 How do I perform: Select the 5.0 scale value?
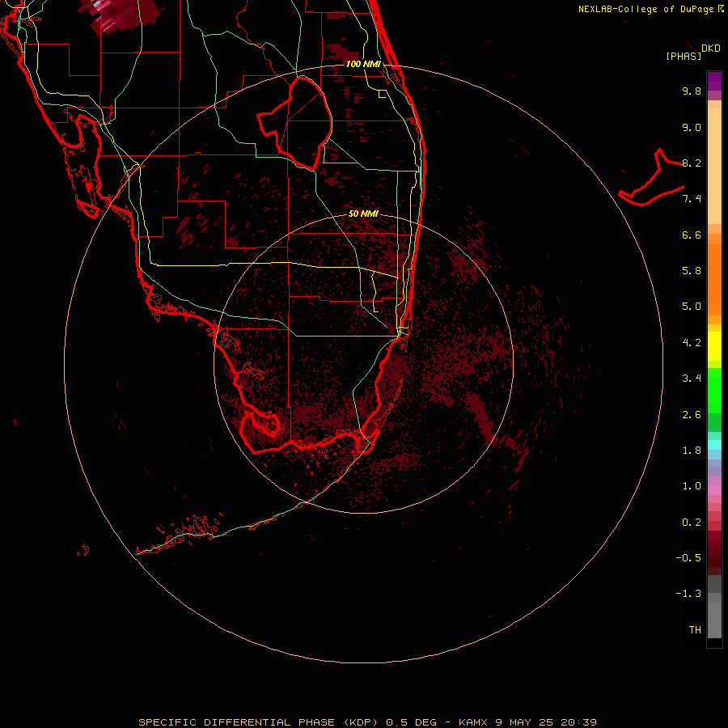point(692,307)
